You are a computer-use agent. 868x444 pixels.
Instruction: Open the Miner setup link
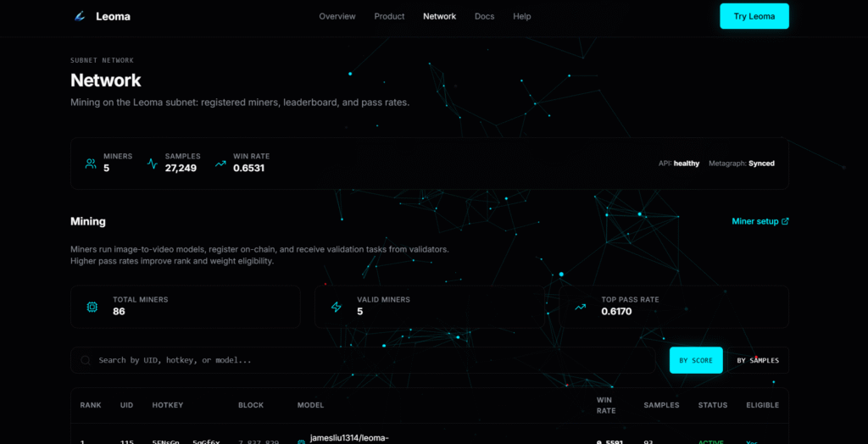(x=754, y=222)
